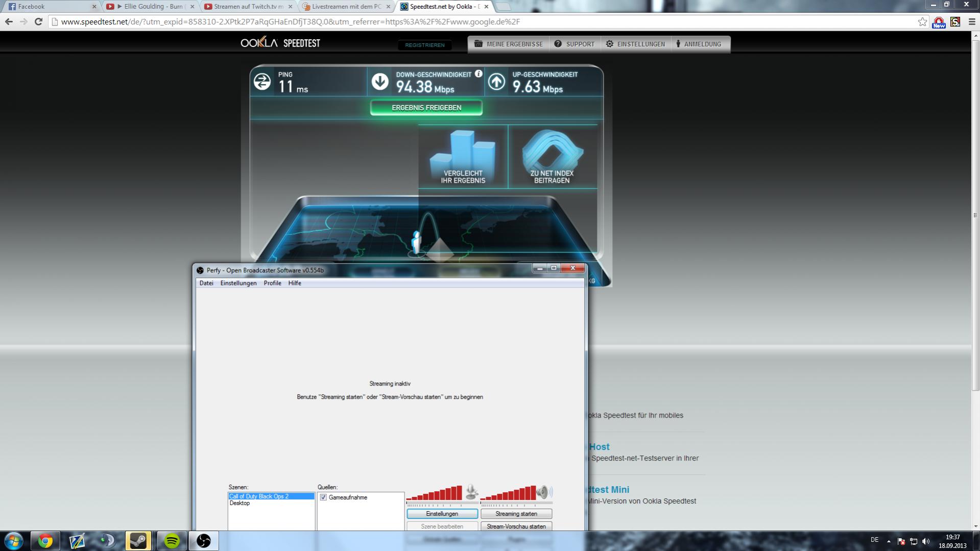The image size is (980, 551).
Task: Close the Facebook tab
Action: [94, 7]
